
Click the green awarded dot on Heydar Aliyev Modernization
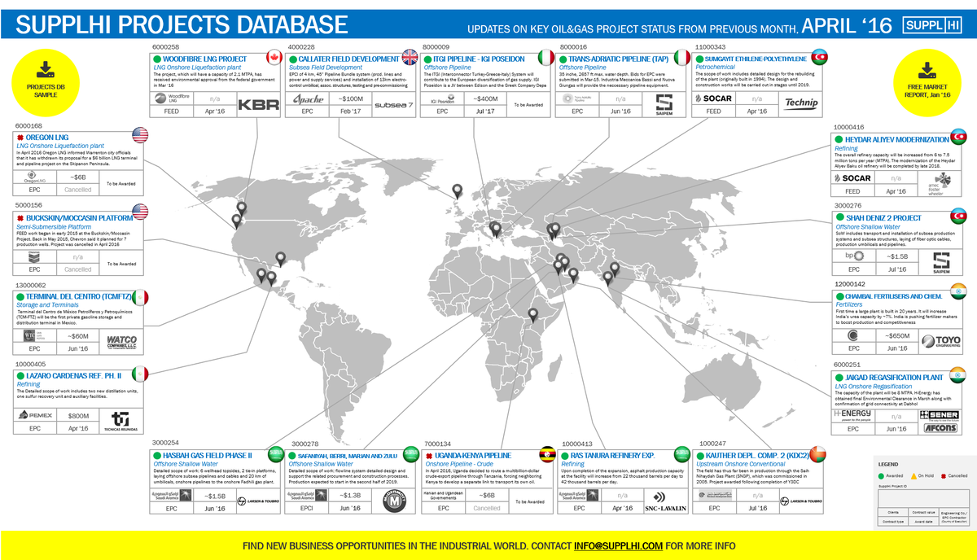coord(839,139)
